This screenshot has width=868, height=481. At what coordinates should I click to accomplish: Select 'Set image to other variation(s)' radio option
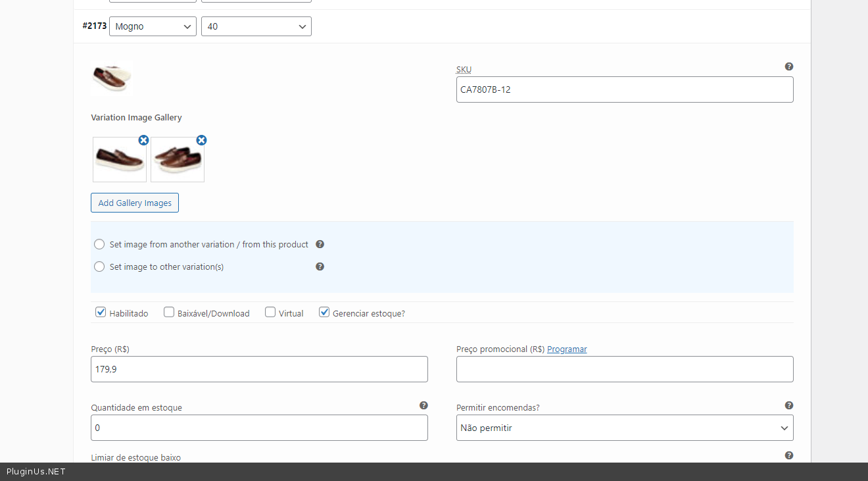click(x=99, y=266)
